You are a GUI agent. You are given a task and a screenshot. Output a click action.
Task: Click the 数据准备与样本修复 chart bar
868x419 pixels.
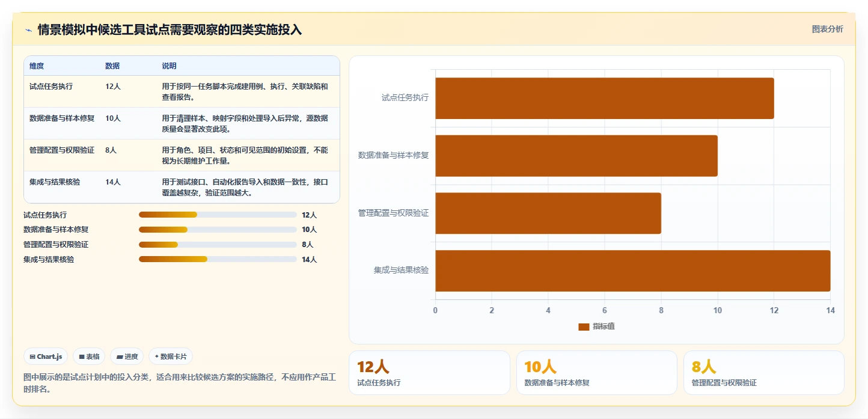[x=576, y=156]
